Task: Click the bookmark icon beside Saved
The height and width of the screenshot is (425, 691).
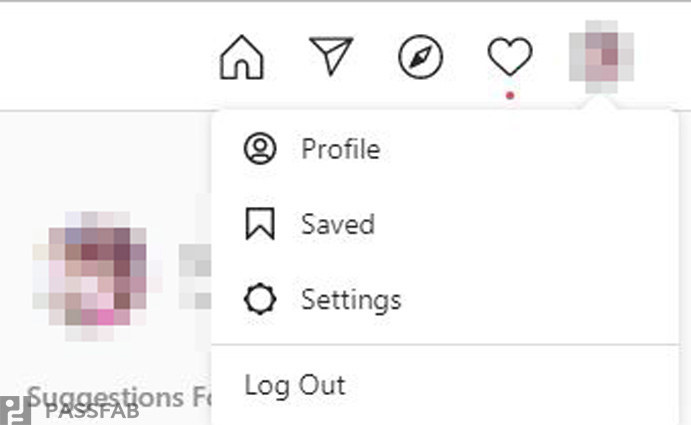Action: pyautogui.click(x=259, y=224)
